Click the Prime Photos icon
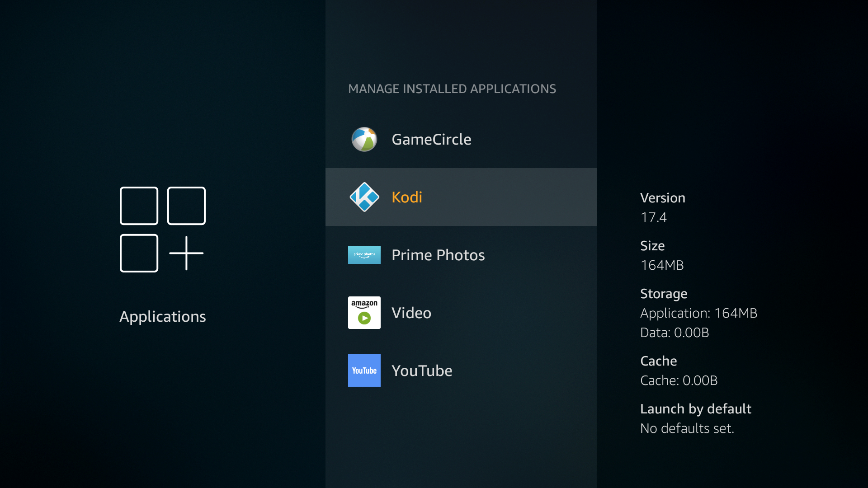 point(364,254)
